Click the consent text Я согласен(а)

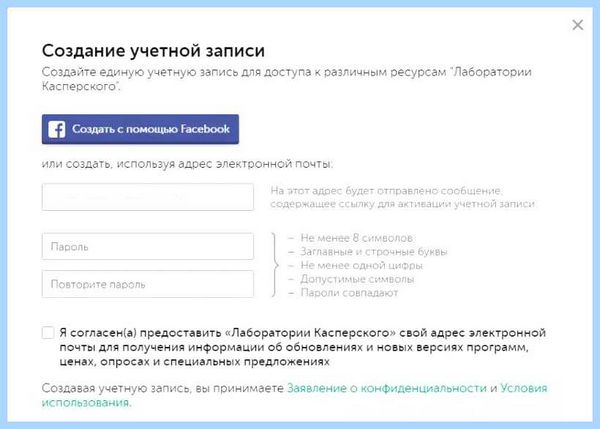(302, 347)
